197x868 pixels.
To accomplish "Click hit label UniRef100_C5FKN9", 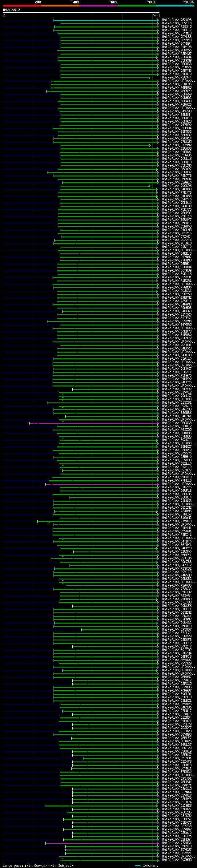I will tap(176, 61).
